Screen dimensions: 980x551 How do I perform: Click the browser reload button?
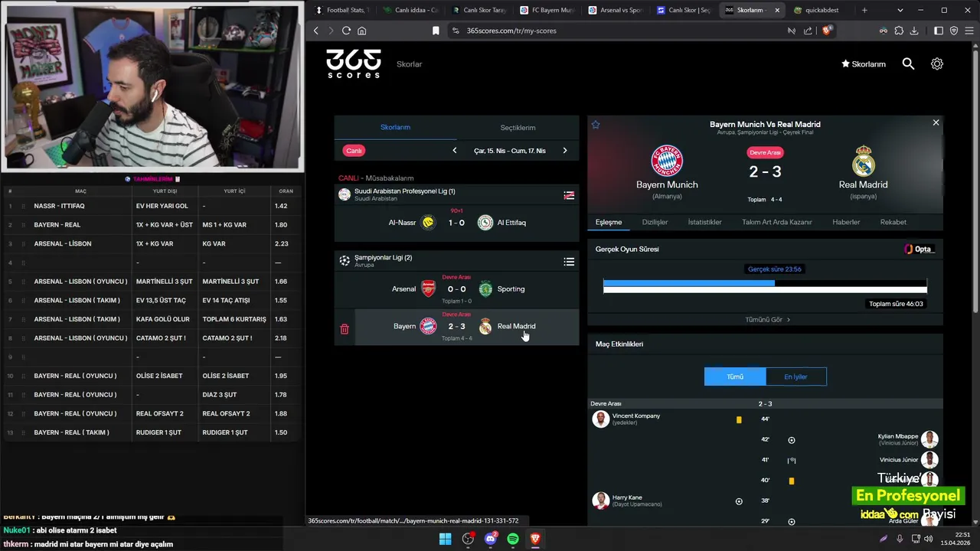point(346,31)
